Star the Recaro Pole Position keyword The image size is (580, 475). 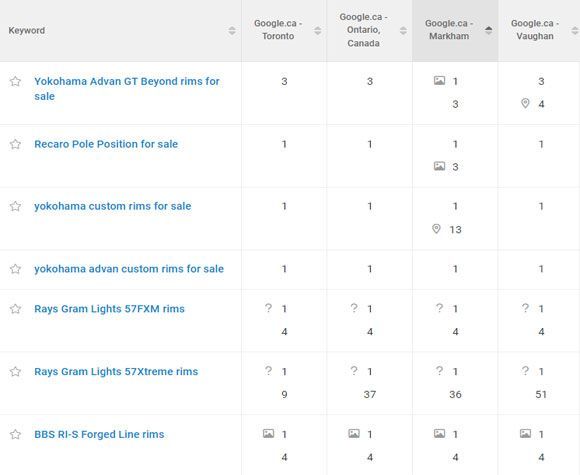coord(15,144)
